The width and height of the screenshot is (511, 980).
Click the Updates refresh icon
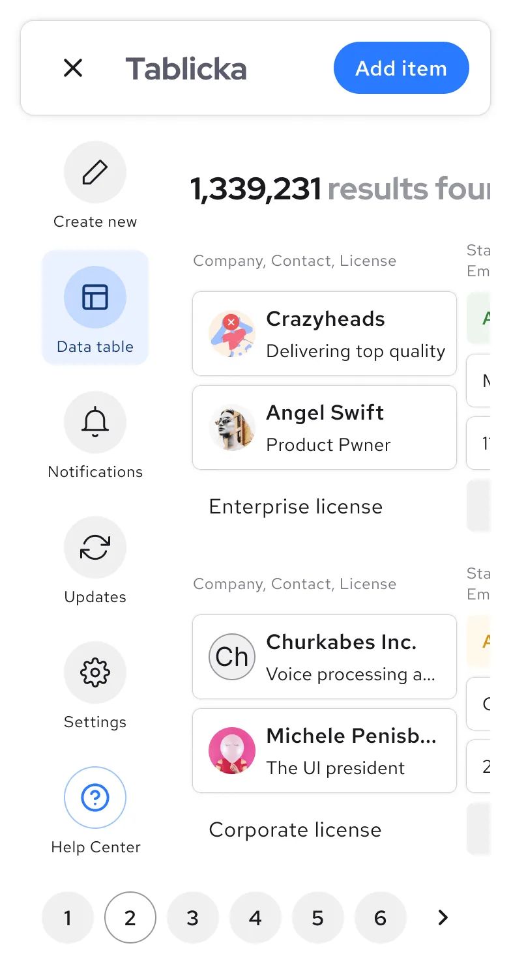(x=95, y=548)
